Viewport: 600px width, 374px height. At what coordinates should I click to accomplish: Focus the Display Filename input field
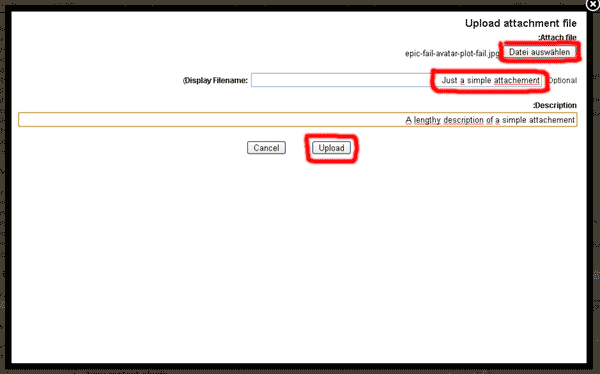[396, 80]
